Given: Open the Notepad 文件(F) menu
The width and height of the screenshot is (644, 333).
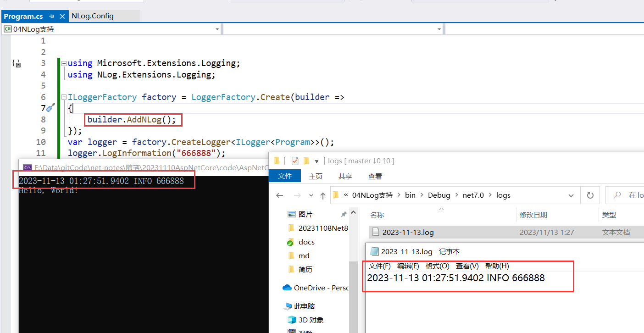Looking at the screenshot, I should point(380,266).
